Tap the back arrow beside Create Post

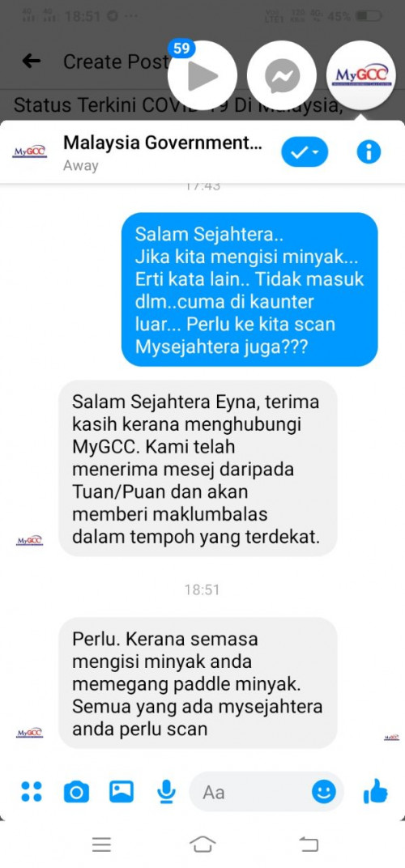point(31,61)
